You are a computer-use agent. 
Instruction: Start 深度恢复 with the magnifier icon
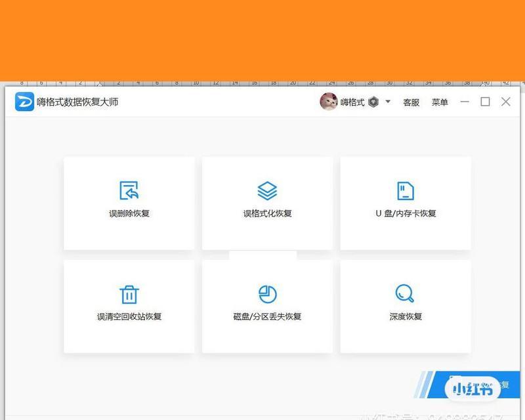404,293
